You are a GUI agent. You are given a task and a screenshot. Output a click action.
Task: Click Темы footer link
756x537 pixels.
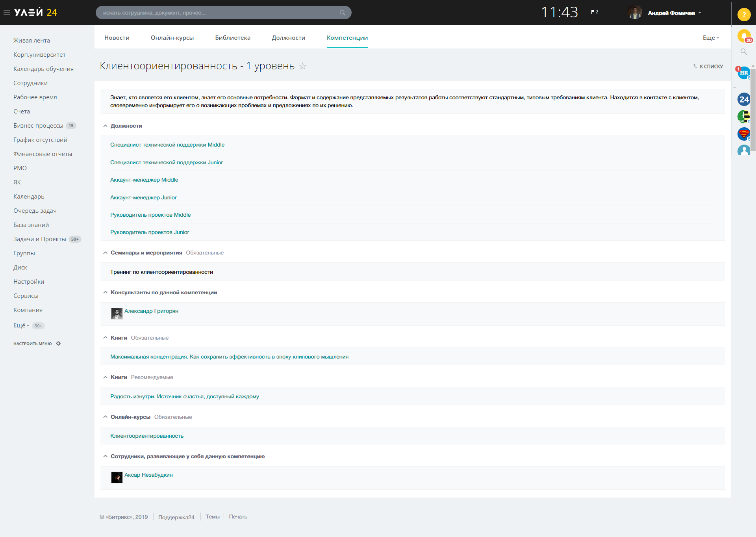pyautogui.click(x=213, y=517)
